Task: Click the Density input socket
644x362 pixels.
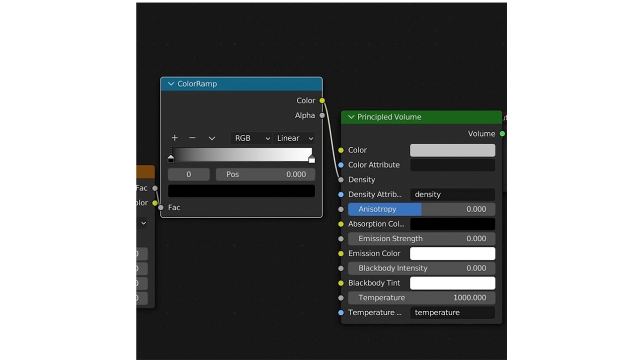Action: tap(341, 179)
